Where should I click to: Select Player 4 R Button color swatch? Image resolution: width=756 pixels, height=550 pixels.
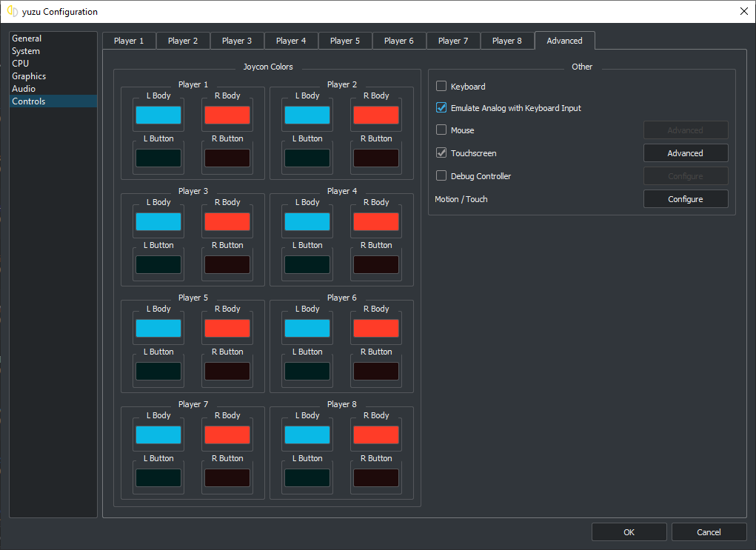point(376,265)
